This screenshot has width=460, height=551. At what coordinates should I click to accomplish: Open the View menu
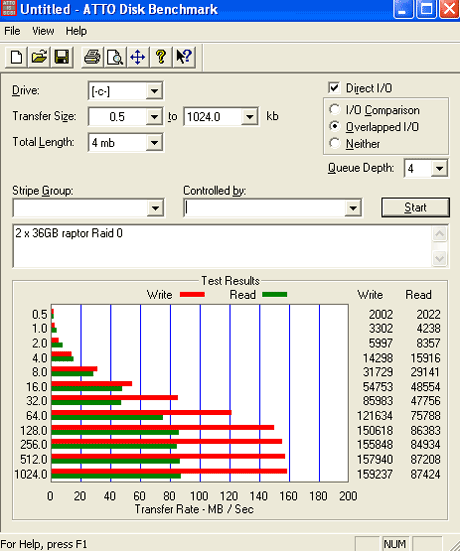tap(43, 31)
